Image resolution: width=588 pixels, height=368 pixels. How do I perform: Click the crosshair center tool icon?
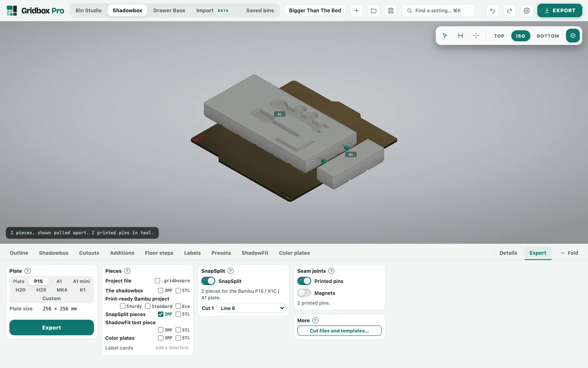coord(476,36)
